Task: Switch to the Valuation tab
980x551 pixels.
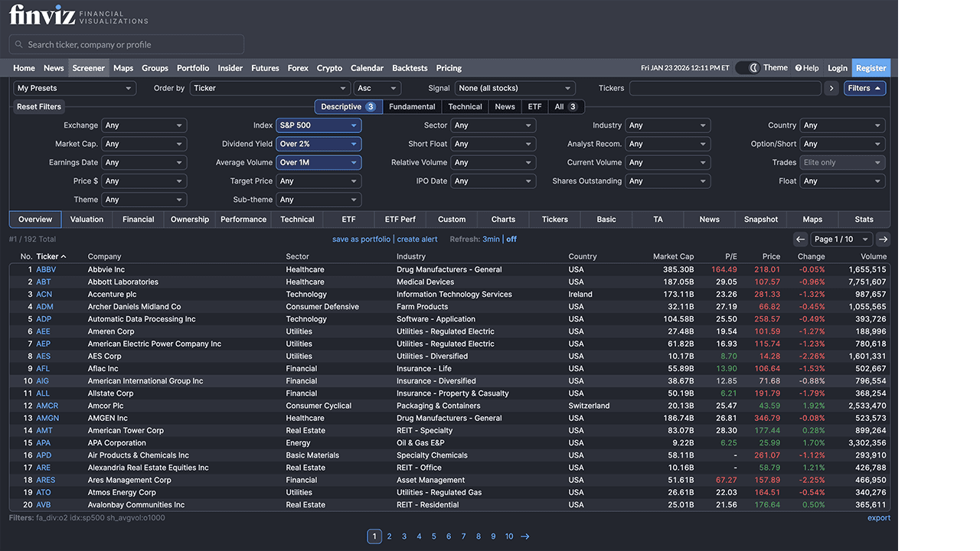Action: tap(87, 219)
